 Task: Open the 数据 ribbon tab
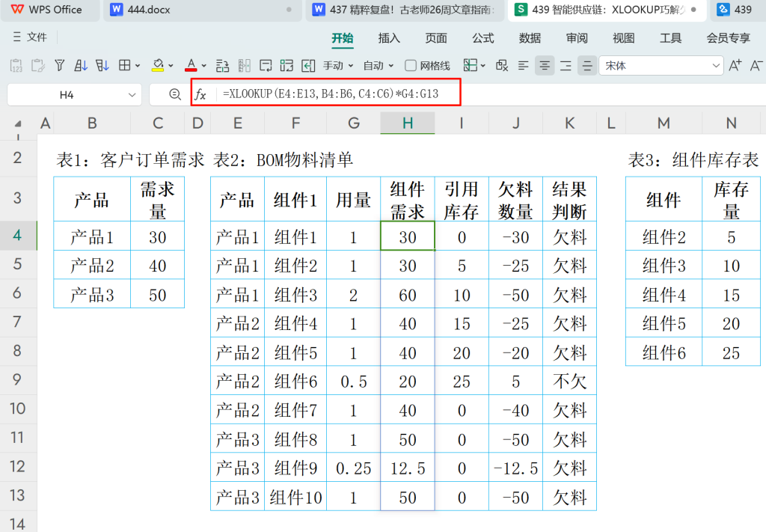(530, 38)
